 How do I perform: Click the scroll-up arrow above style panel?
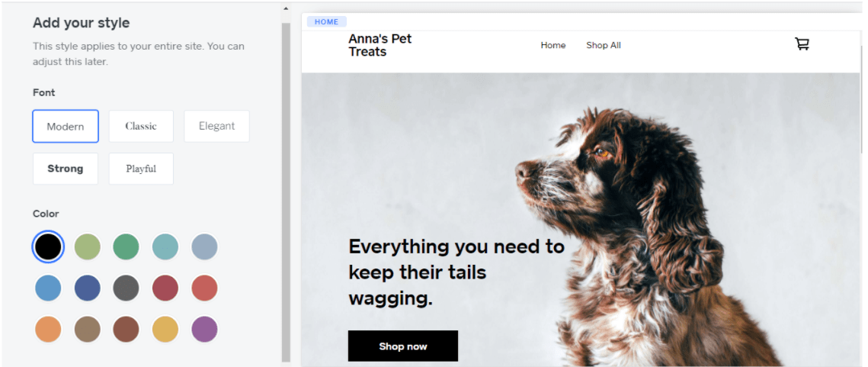(286, 9)
